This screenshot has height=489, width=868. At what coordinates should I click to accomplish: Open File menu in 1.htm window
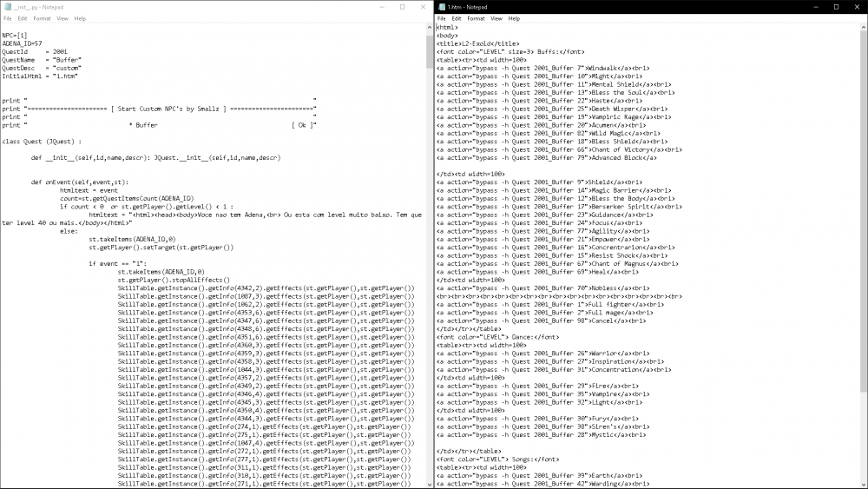(441, 17)
